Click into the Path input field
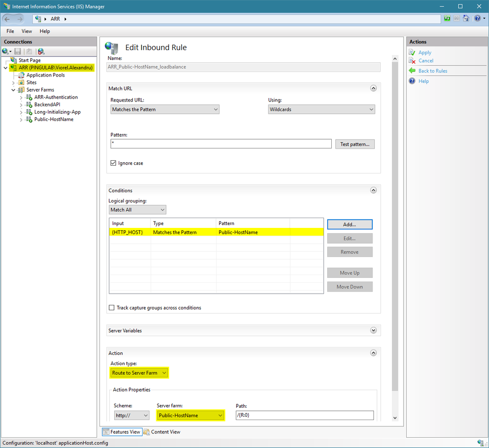 point(305,415)
